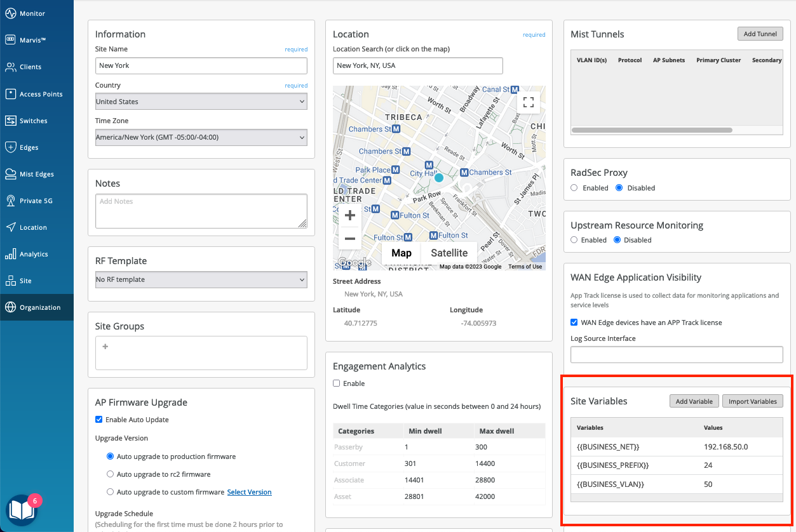Click the Marvis icon in sidebar
The image size is (796, 532).
(x=10, y=40)
